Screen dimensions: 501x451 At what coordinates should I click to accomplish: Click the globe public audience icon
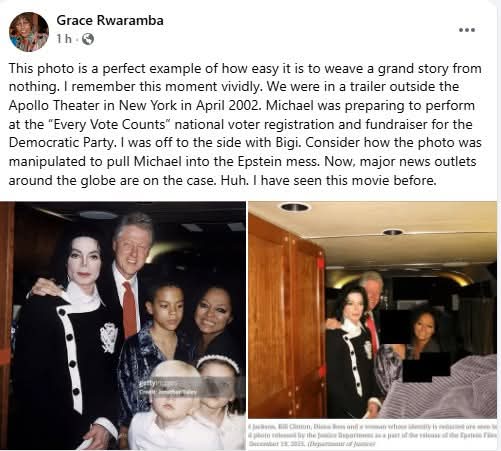(x=88, y=39)
